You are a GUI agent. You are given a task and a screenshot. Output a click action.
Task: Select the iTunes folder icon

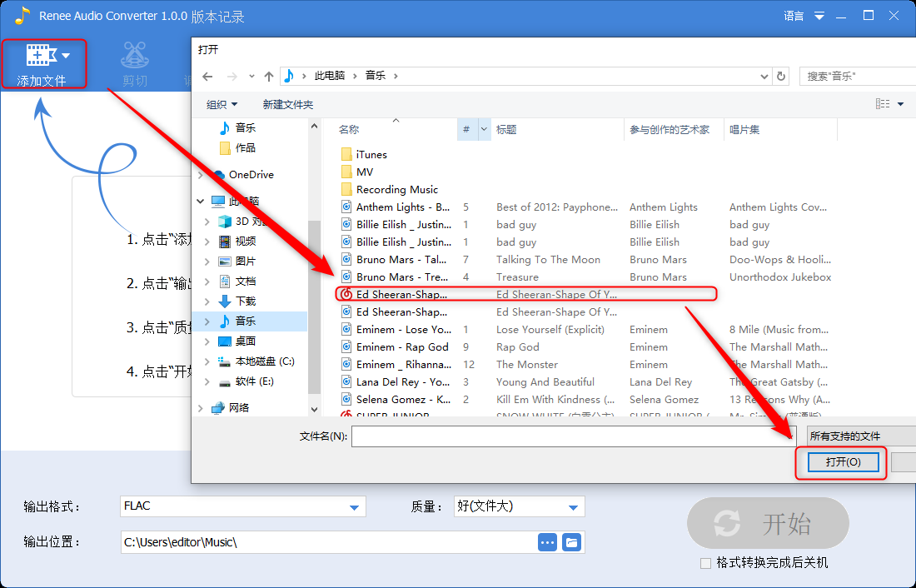[x=346, y=154]
